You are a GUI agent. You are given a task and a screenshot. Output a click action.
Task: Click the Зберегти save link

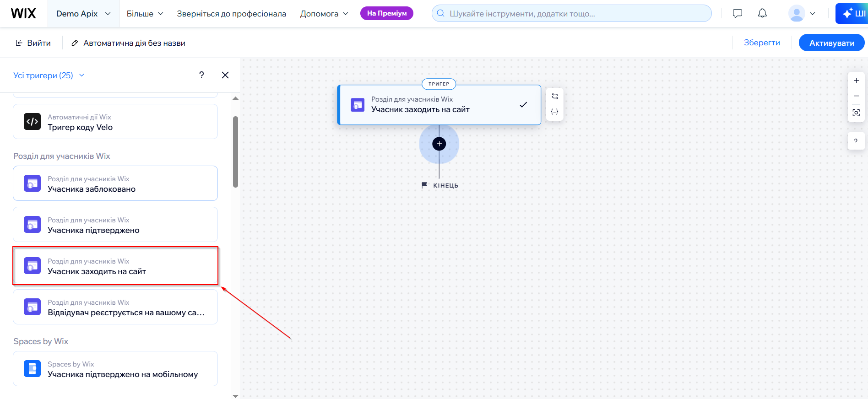[x=762, y=43]
